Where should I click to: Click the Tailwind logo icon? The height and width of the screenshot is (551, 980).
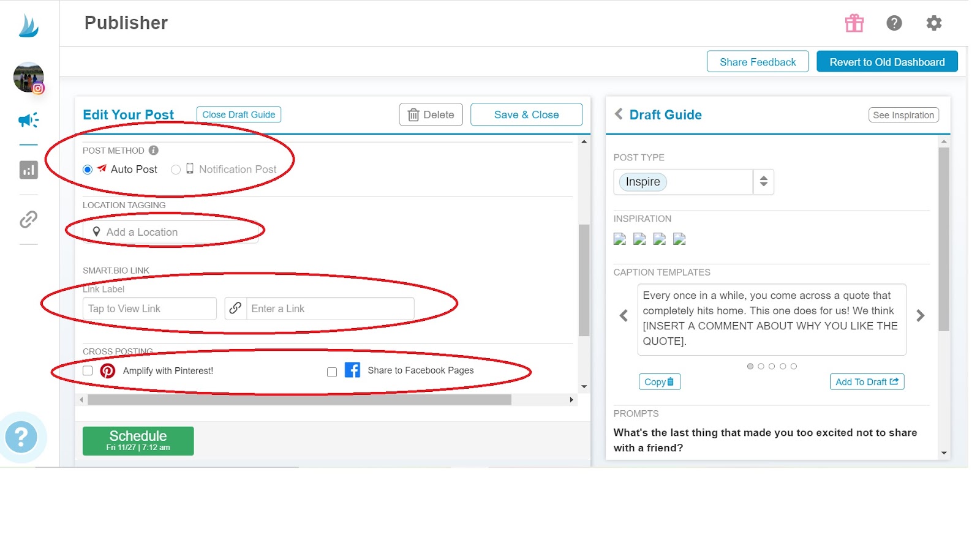(x=29, y=25)
